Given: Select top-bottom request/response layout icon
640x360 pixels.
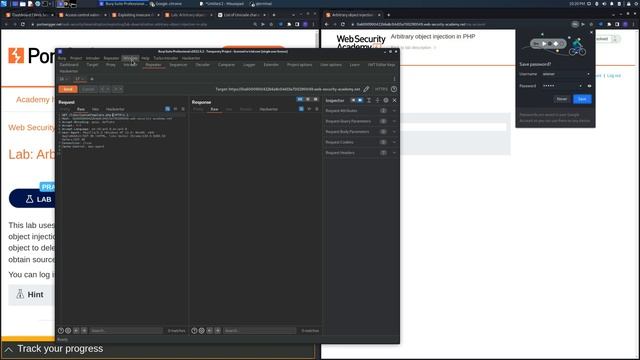Looking at the screenshot, I should click(308, 99).
